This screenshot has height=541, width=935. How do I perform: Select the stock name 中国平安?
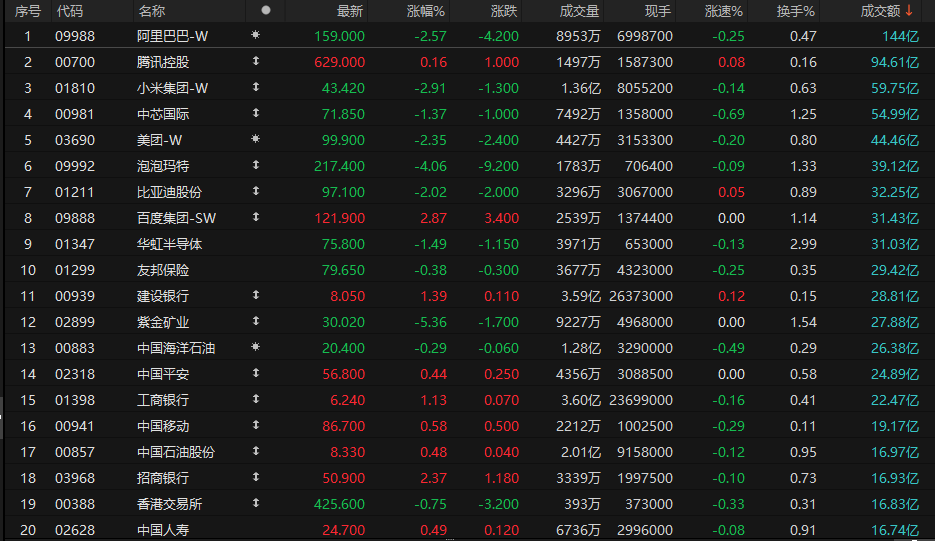click(x=163, y=374)
